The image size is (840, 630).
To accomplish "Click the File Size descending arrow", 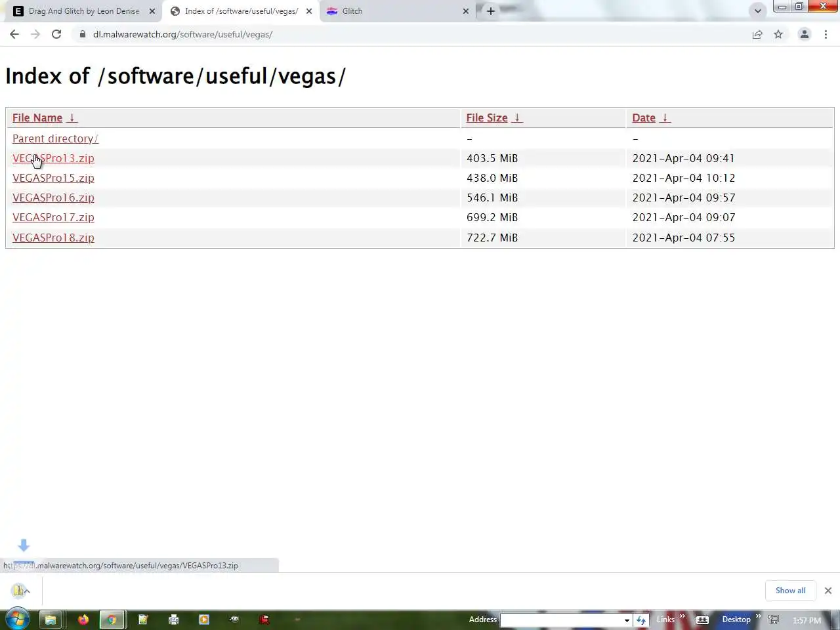I will pos(517,117).
